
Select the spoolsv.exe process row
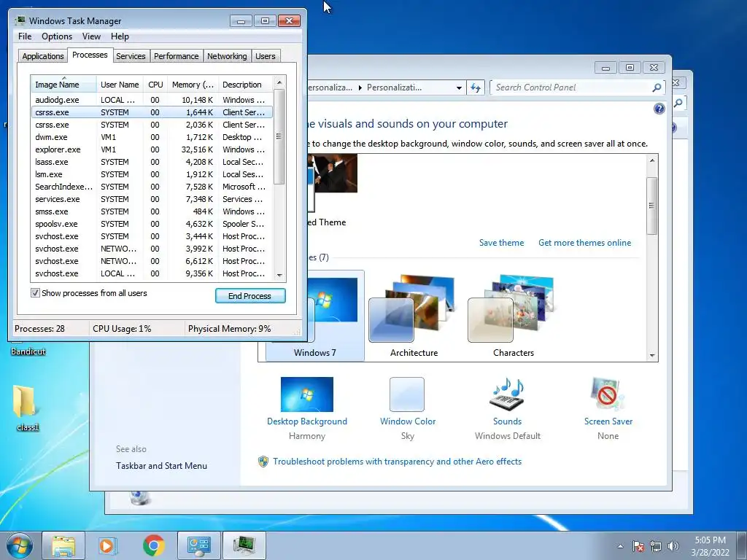pos(152,224)
